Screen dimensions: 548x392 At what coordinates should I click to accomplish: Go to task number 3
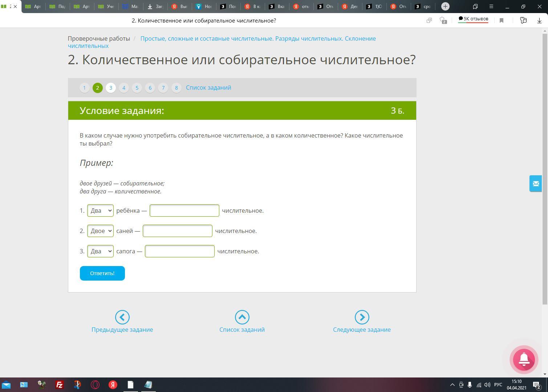(111, 88)
